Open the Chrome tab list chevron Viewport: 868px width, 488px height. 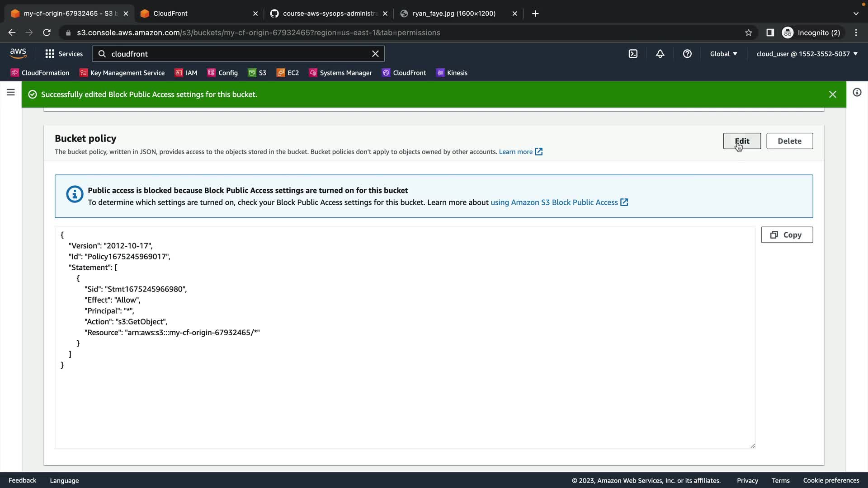[x=856, y=14]
